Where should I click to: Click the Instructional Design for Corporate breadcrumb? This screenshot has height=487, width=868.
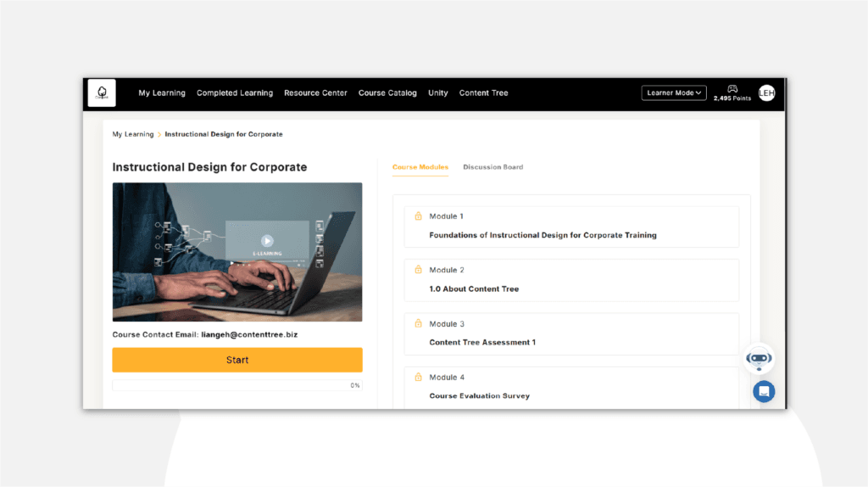click(x=224, y=134)
